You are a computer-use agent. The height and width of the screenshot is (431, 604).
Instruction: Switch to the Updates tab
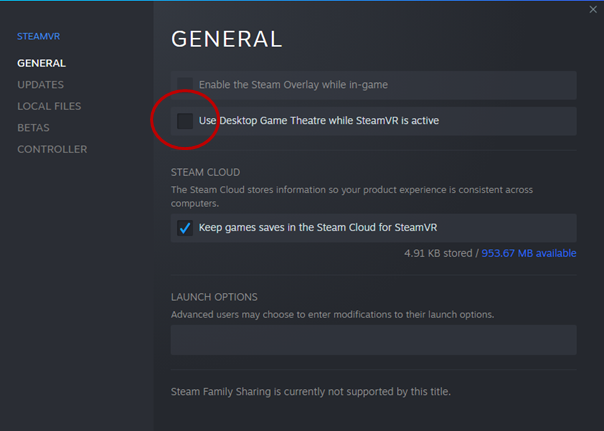pyautogui.click(x=40, y=85)
